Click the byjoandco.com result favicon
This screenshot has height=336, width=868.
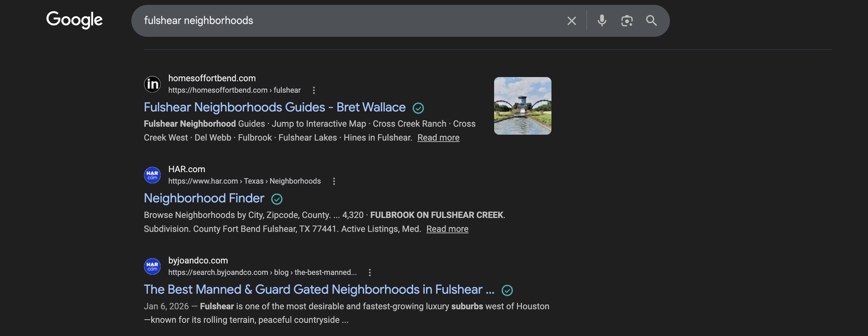(152, 267)
